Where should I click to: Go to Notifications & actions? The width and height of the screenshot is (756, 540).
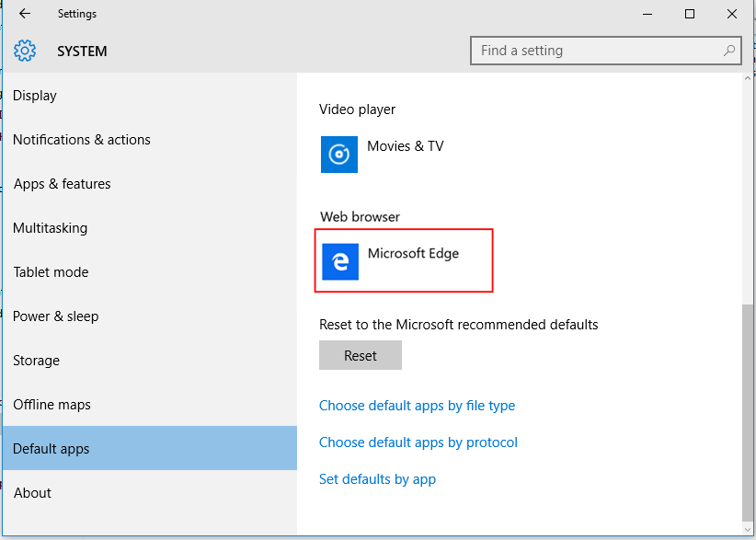tap(81, 139)
